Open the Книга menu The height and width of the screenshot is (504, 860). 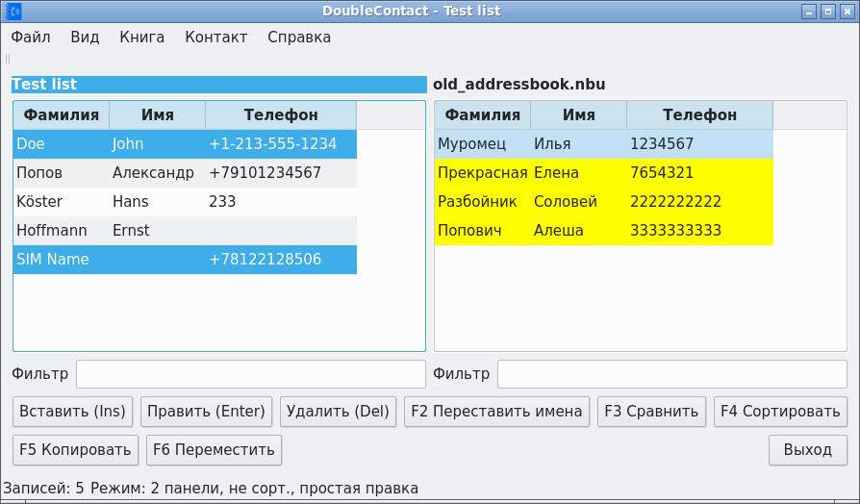coord(142,38)
